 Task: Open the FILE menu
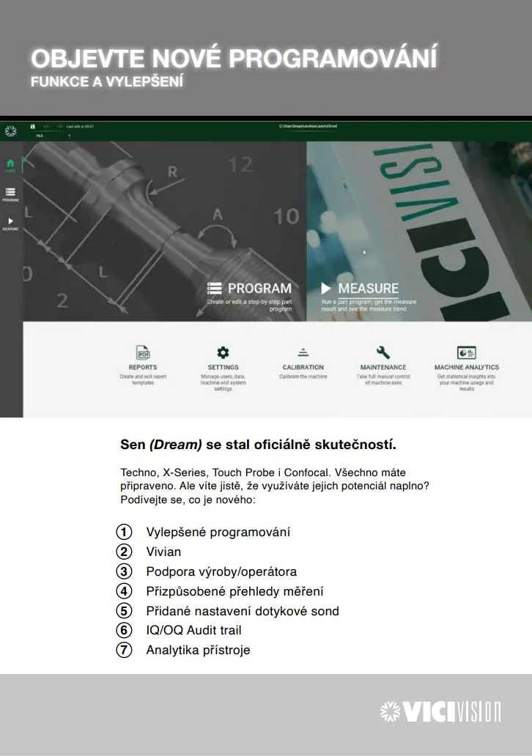pyautogui.click(x=40, y=136)
